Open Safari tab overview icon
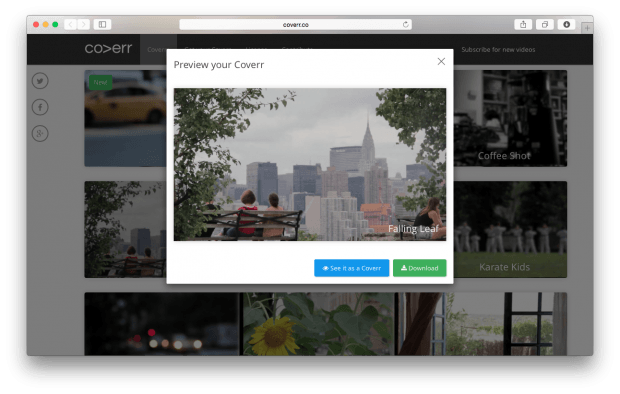 pos(545,25)
